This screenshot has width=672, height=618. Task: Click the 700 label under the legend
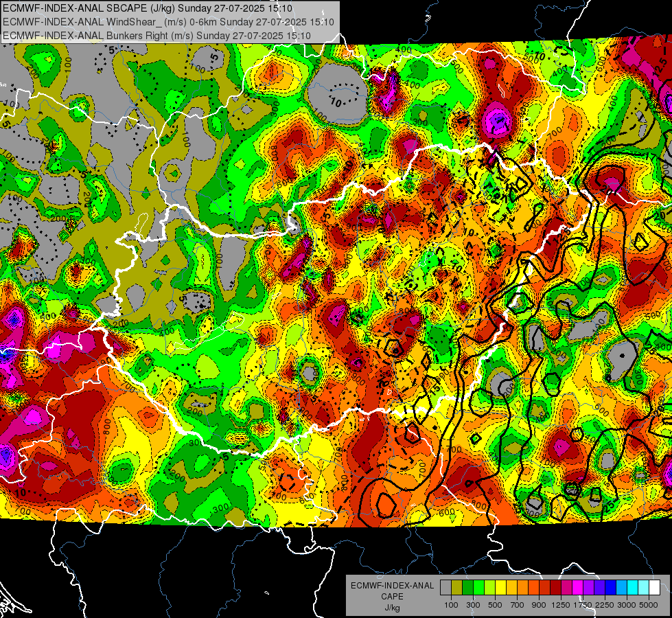(518, 606)
